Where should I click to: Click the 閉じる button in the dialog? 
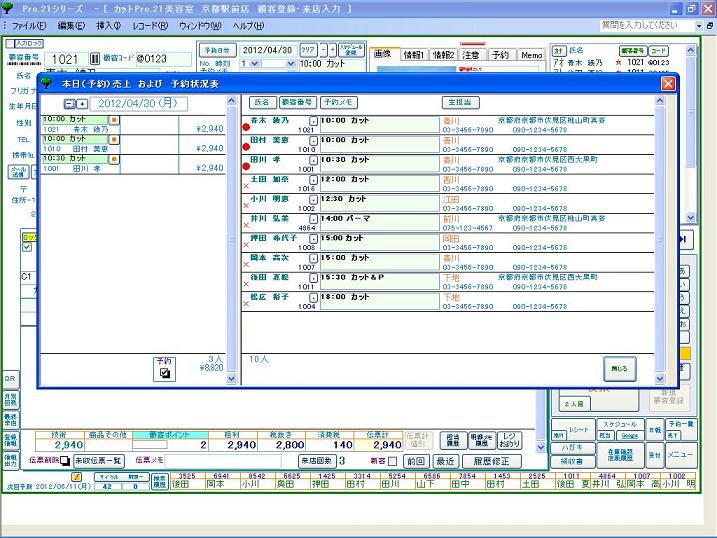pyautogui.click(x=620, y=369)
